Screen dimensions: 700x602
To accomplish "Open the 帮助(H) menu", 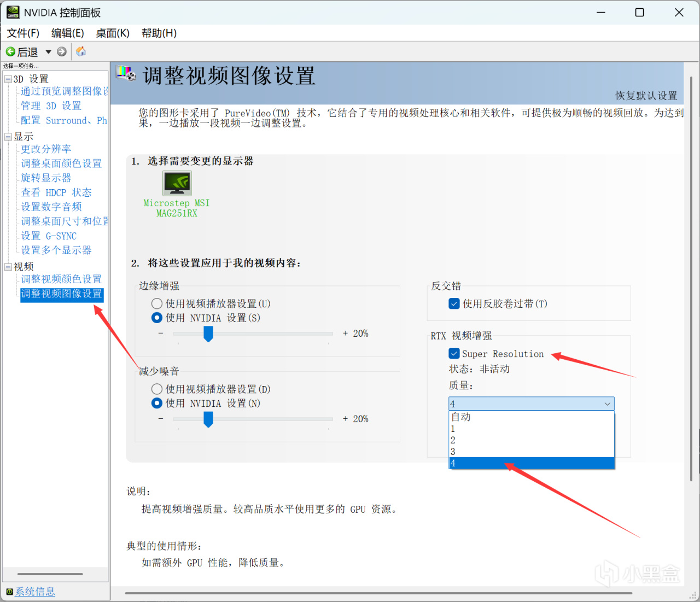I will pyautogui.click(x=159, y=33).
